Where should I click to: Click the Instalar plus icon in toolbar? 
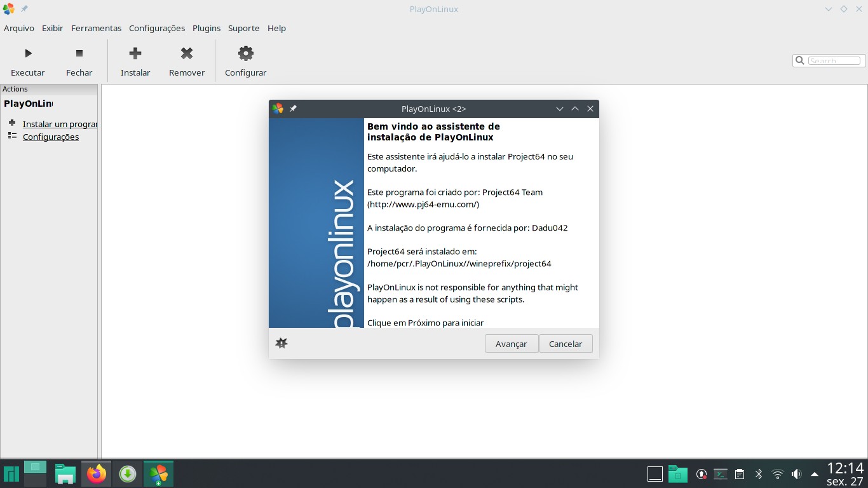(135, 53)
